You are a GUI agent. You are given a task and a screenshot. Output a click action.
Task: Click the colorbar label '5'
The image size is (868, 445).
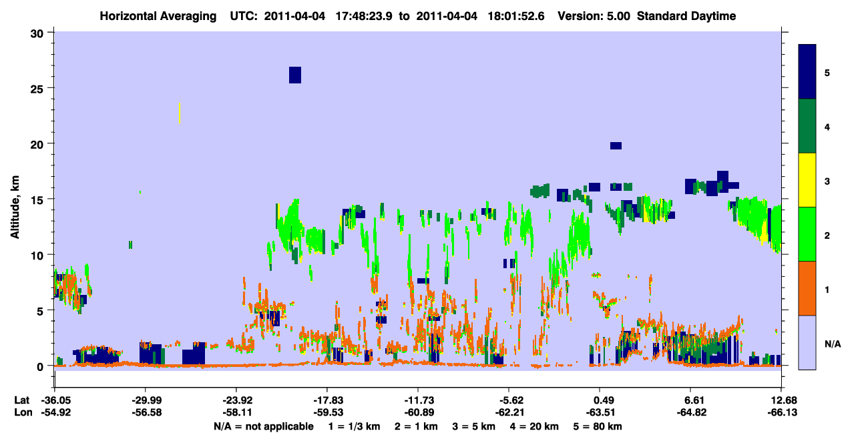click(x=827, y=72)
